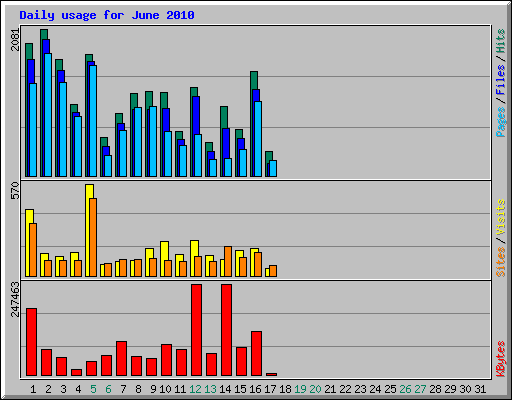The width and height of the screenshot is (512, 400).
Task: Click the green weekend day 12 label
Action: click(x=195, y=389)
